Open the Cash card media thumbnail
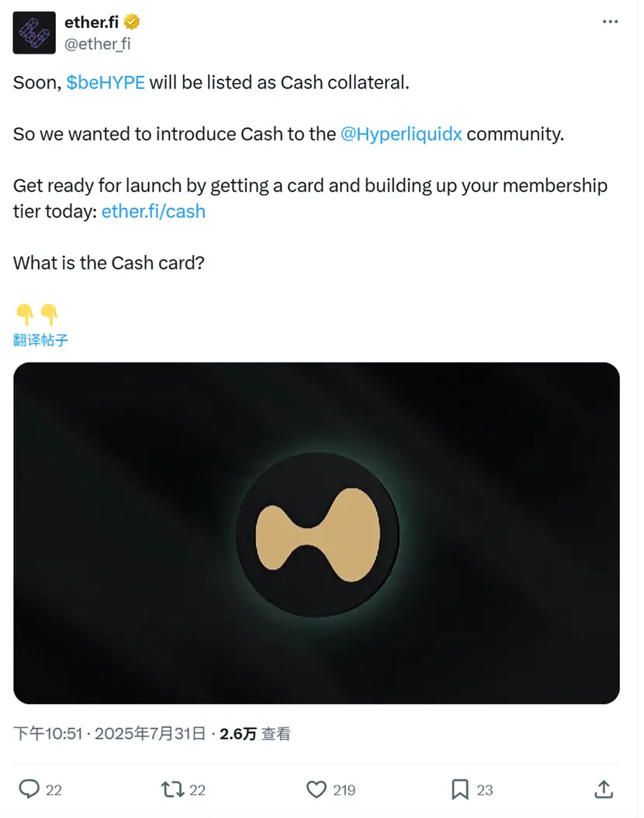Screen dimensions: 644x818 (x=317, y=533)
